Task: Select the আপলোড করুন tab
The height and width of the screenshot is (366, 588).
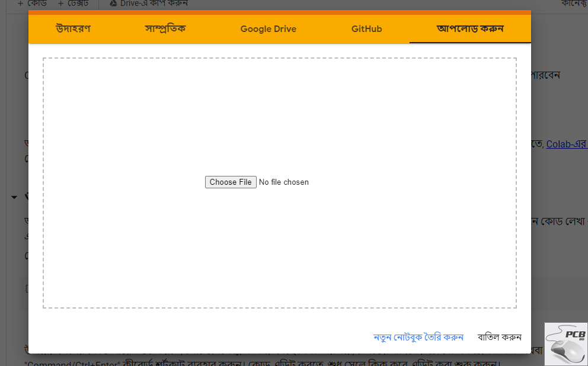Action: pos(470,29)
